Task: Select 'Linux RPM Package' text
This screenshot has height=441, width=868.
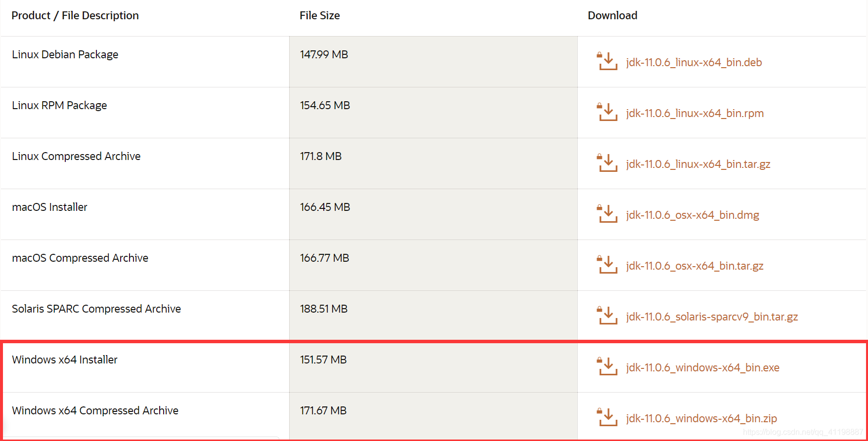Action: [x=59, y=106]
